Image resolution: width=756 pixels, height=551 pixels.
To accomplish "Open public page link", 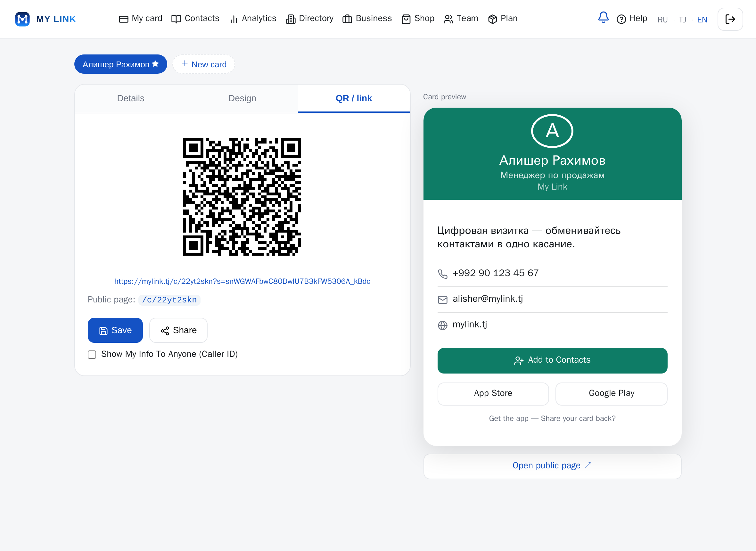I will [x=552, y=466].
